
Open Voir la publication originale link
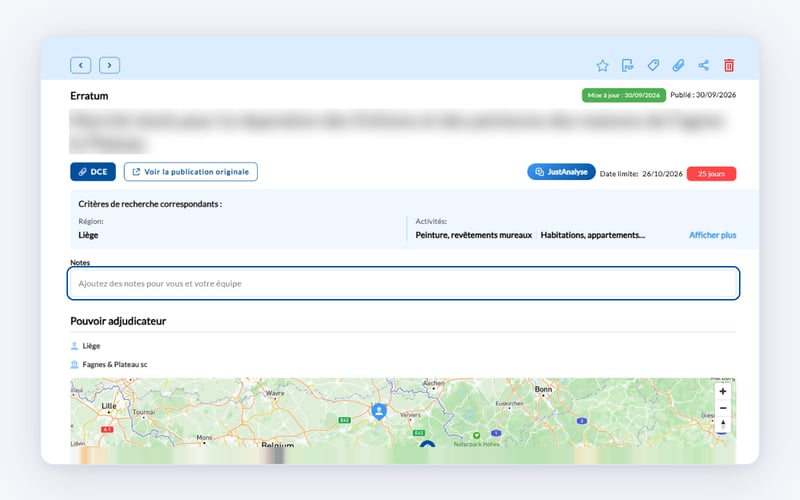click(191, 172)
